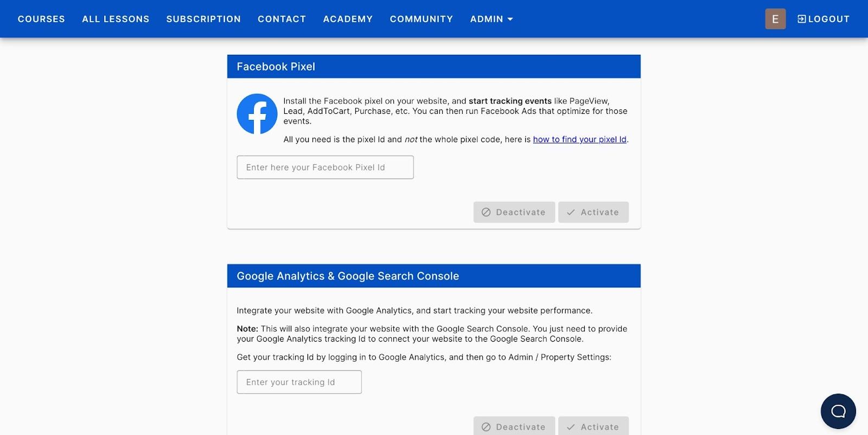868x435 pixels.
Task: Activate Facebook Pixel tracking
Action: pos(593,212)
